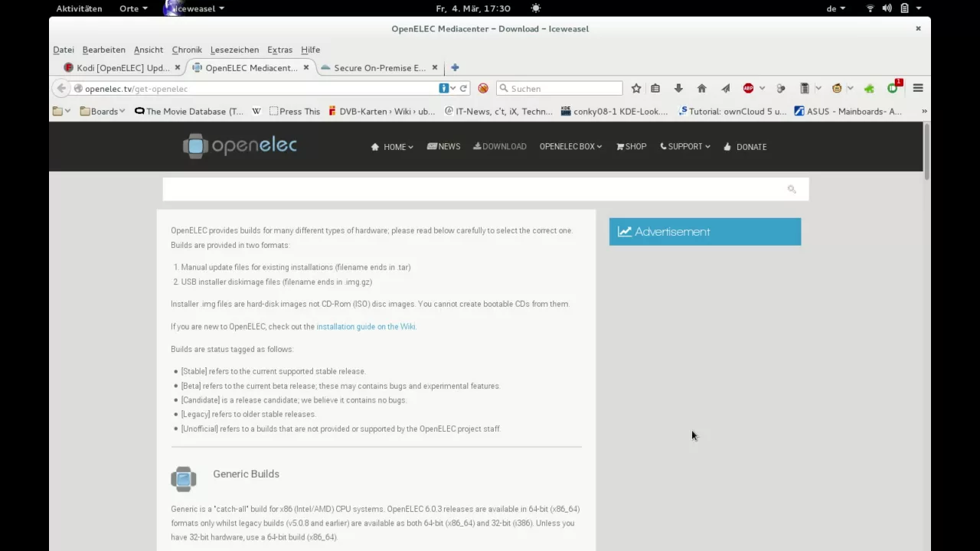Viewport: 980px width, 551px height.
Task: Click the green puzzle piece add-on icon
Action: pos(869,88)
